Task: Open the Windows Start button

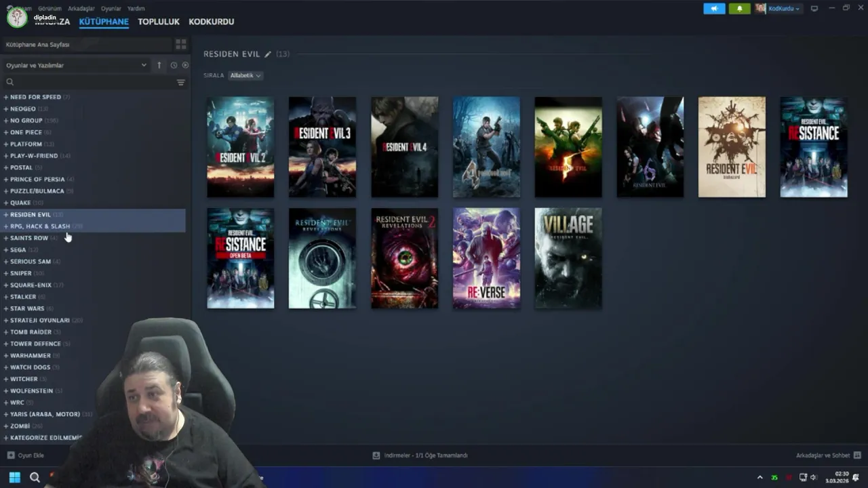Action: [14, 477]
